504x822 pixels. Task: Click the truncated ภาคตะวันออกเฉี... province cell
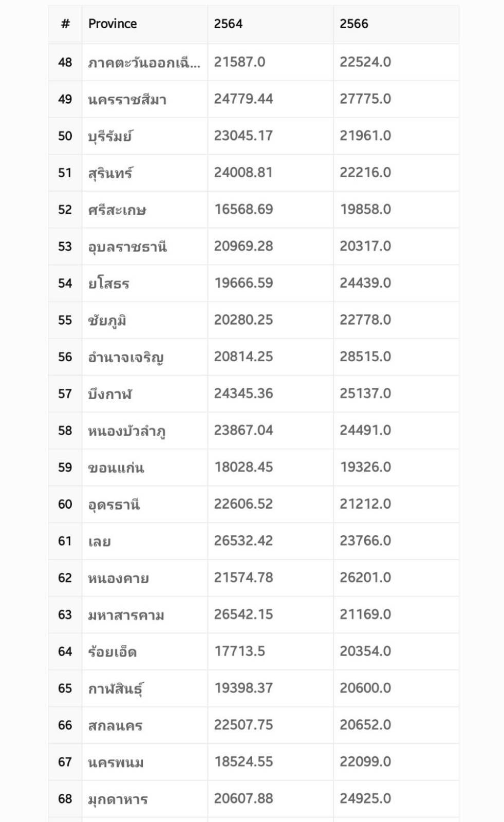(x=144, y=62)
